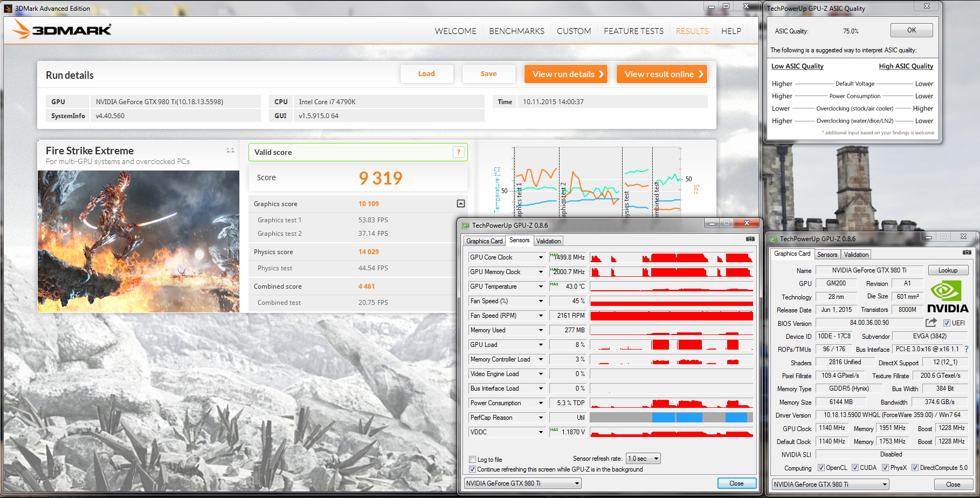This screenshot has width=980, height=498.
Task: Click the NVIDIA logo in GPU-Z
Action: (948, 296)
